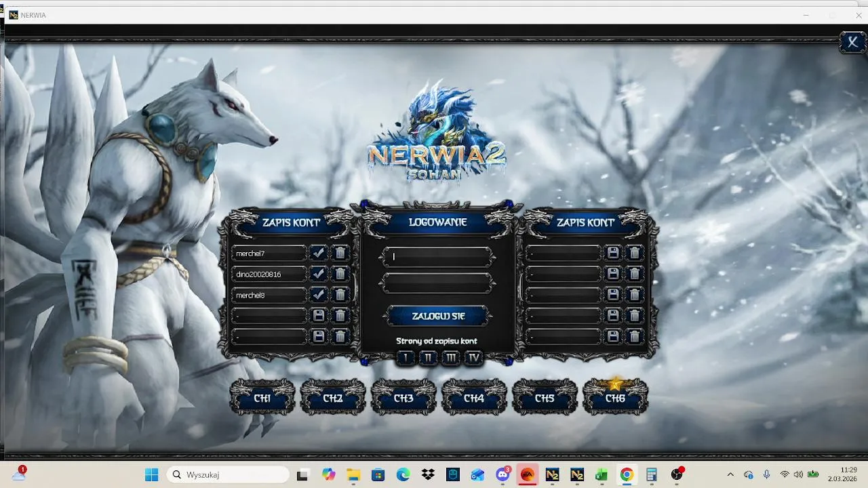Select the merchel8 saved account name
The image size is (868, 488).
pos(269,295)
